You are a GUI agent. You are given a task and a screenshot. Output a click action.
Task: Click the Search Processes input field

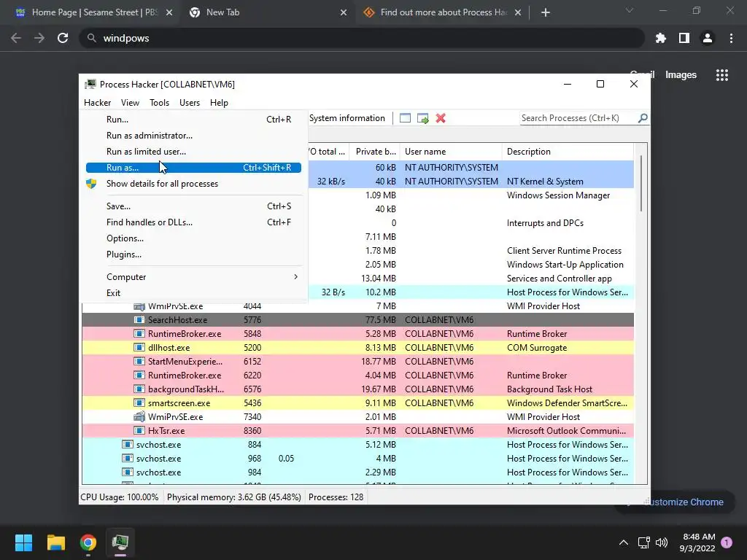(578, 118)
